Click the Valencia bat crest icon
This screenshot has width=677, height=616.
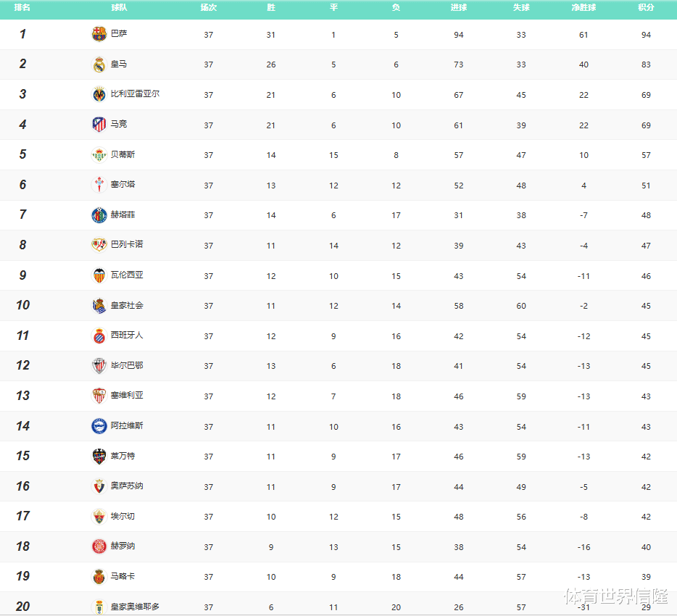coord(99,275)
